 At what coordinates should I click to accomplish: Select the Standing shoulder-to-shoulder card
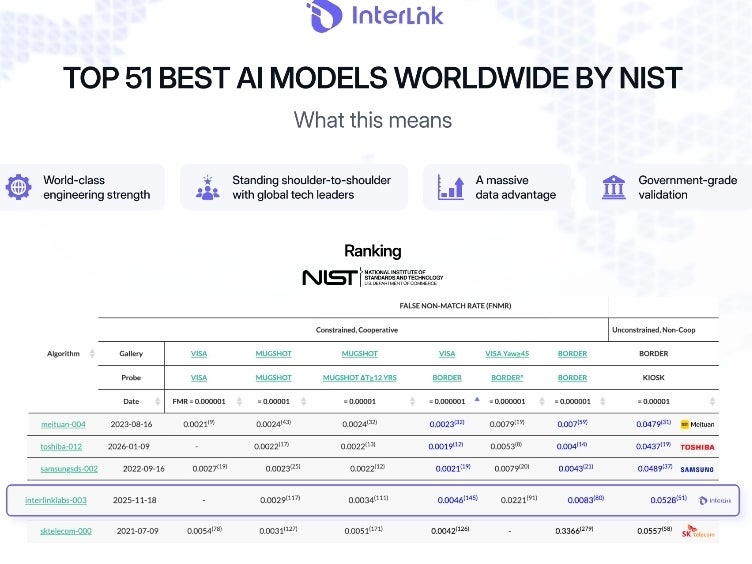point(294,188)
